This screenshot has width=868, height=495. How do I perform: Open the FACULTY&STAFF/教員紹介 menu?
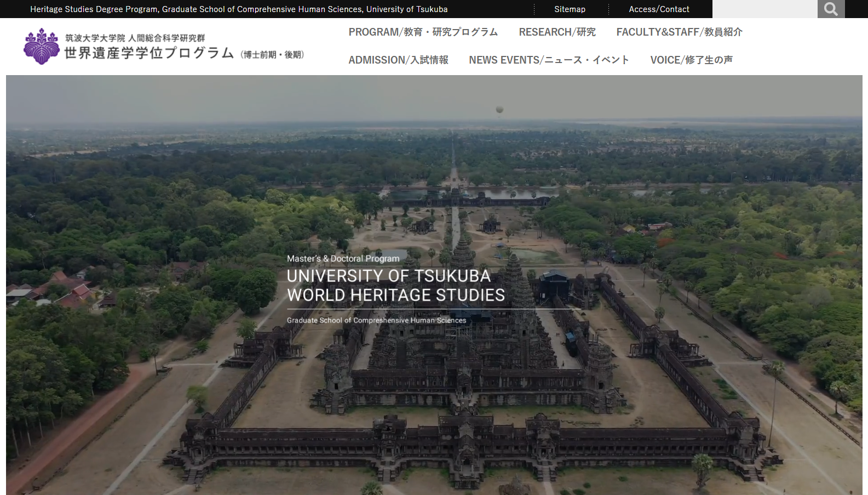click(679, 32)
